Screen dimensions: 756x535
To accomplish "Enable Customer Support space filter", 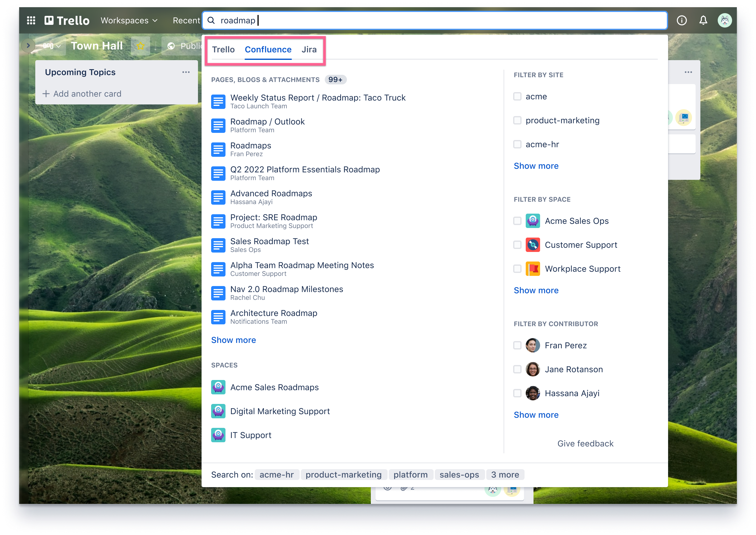I will [517, 245].
